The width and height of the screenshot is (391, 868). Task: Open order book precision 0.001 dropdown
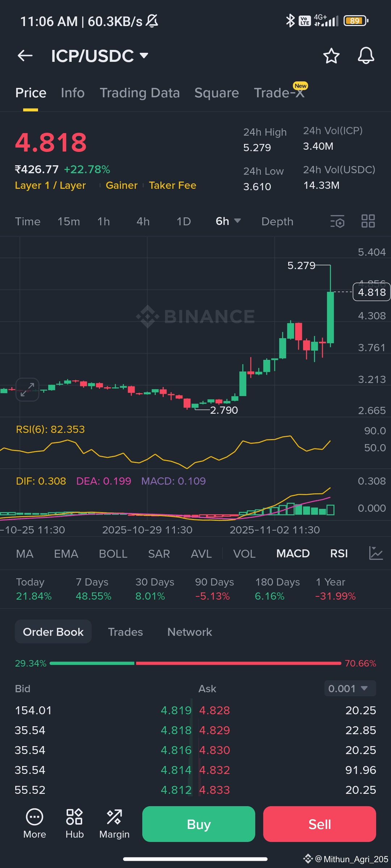[x=350, y=688]
